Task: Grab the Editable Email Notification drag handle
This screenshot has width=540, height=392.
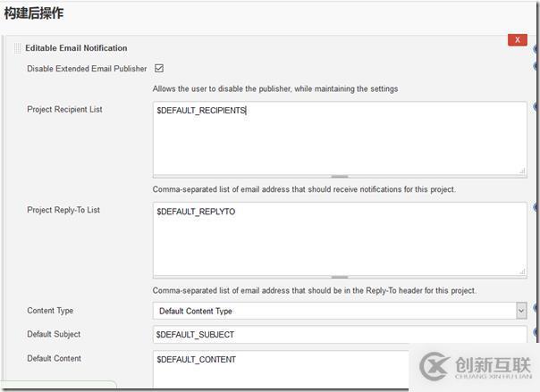Action: click(17, 48)
